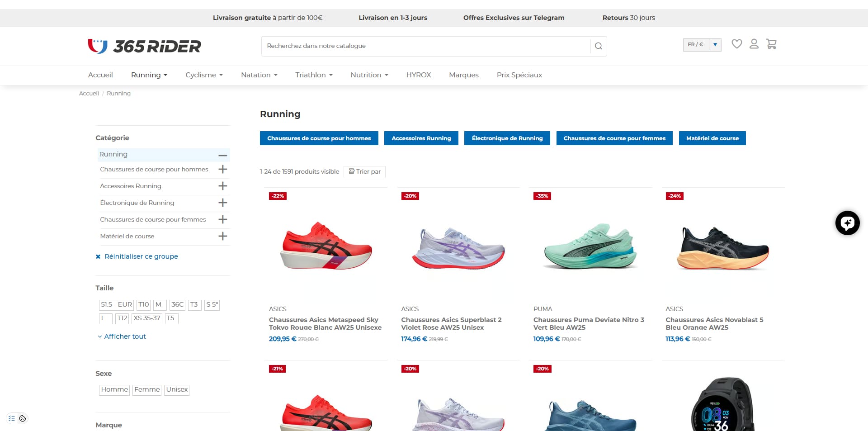The width and height of the screenshot is (868, 431).
Task: Click the Asics Novablast 5 shoe image
Action: pos(723,248)
